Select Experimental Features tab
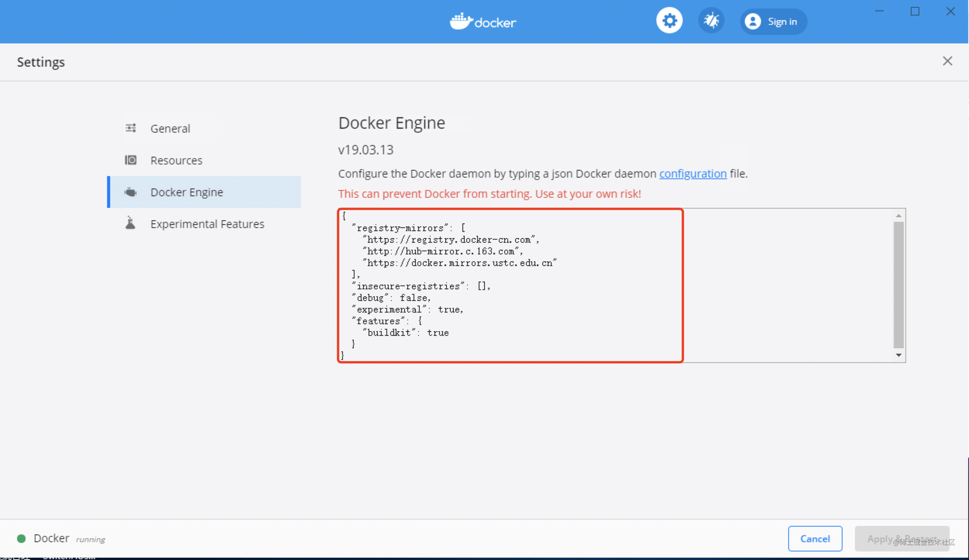The width and height of the screenshot is (969, 560). [207, 224]
